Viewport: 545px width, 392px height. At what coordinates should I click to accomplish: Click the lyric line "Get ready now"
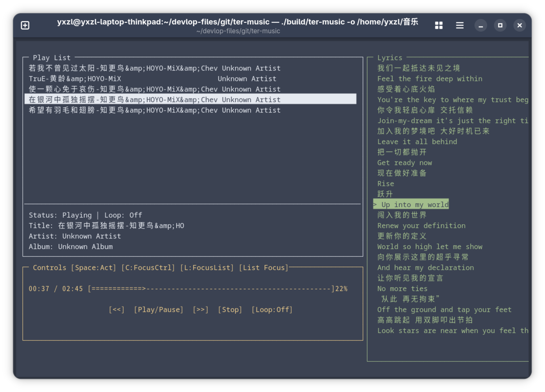(404, 162)
